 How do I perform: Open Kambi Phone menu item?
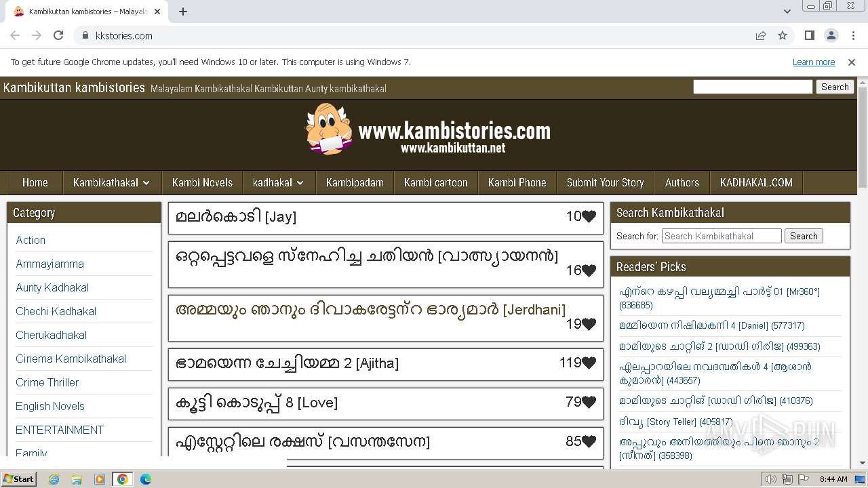pyautogui.click(x=517, y=182)
